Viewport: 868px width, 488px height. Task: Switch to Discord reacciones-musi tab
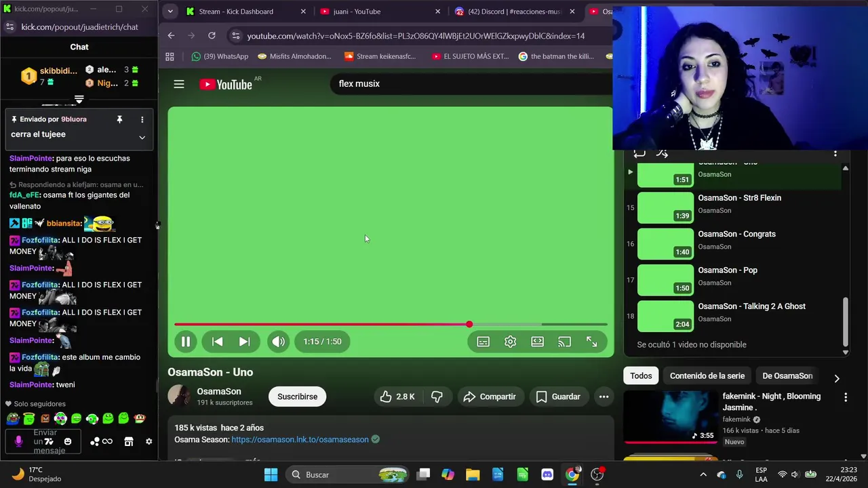point(515,12)
